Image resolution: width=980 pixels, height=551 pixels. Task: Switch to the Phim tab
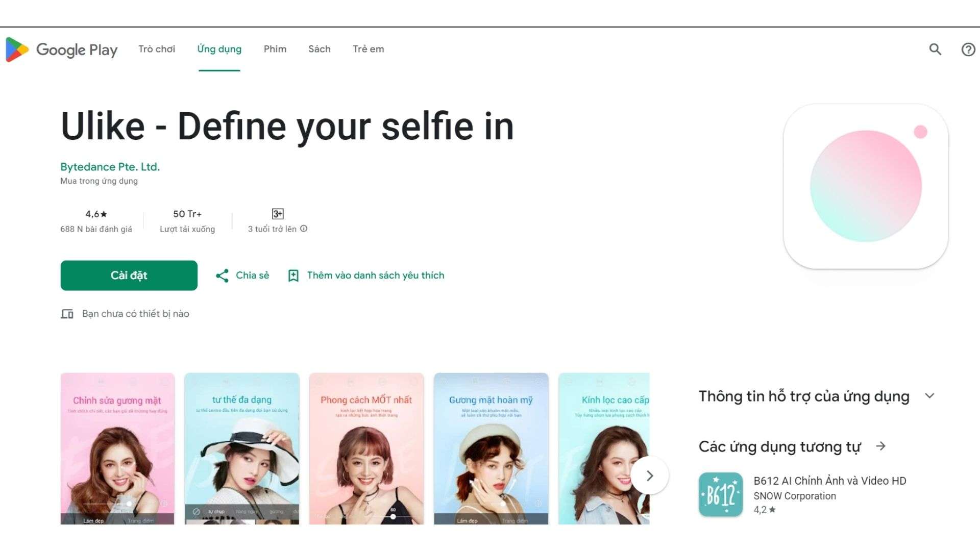(275, 49)
